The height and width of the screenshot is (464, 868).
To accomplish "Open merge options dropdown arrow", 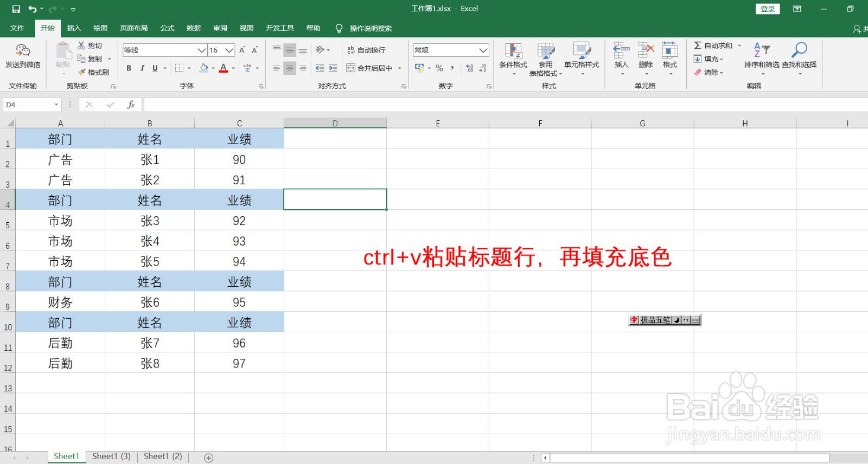I will pyautogui.click(x=400, y=68).
